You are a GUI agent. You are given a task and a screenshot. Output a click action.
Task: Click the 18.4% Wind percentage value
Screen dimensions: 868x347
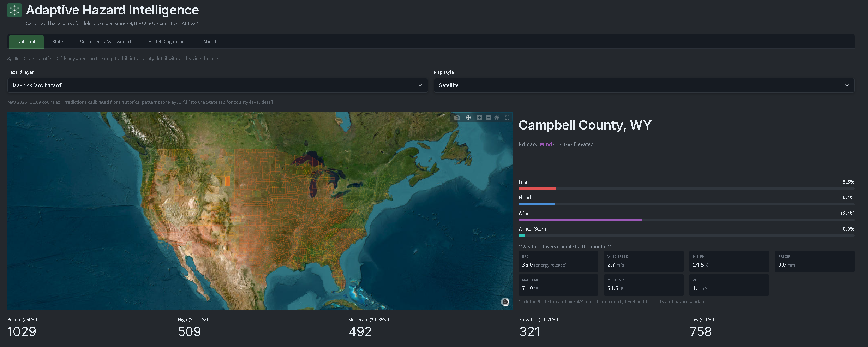847,213
